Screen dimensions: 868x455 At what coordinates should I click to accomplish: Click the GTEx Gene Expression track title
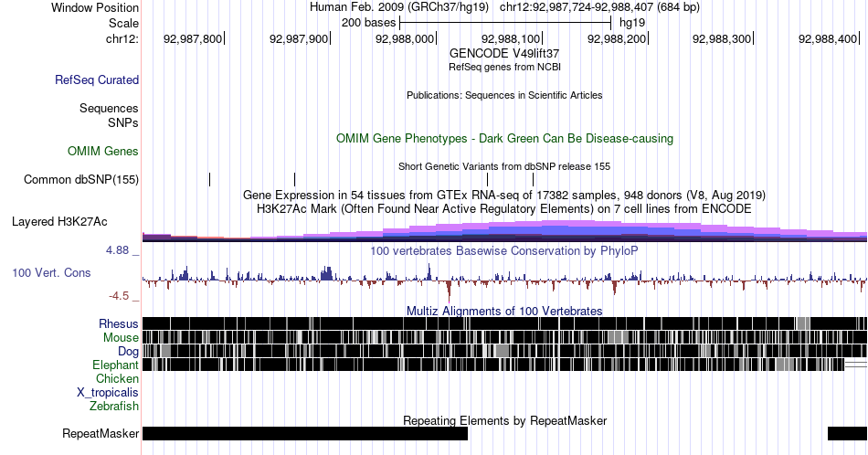coord(504,195)
